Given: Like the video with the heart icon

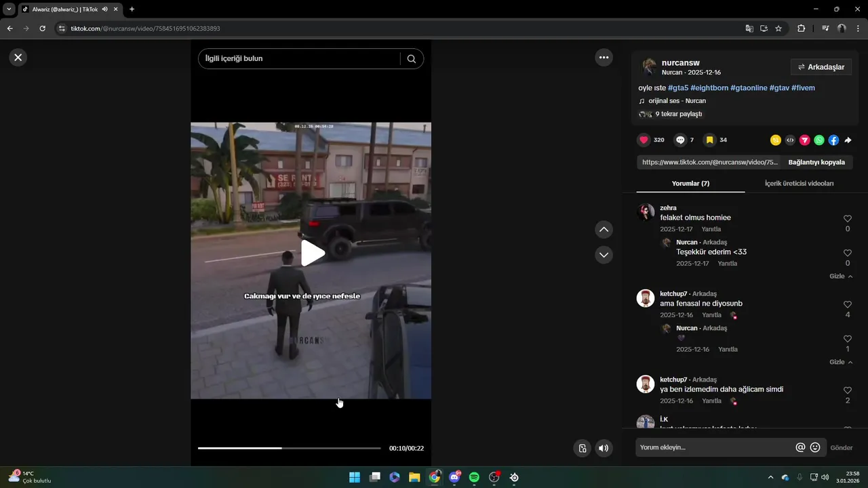Looking at the screenshot, I should point(644,140).
